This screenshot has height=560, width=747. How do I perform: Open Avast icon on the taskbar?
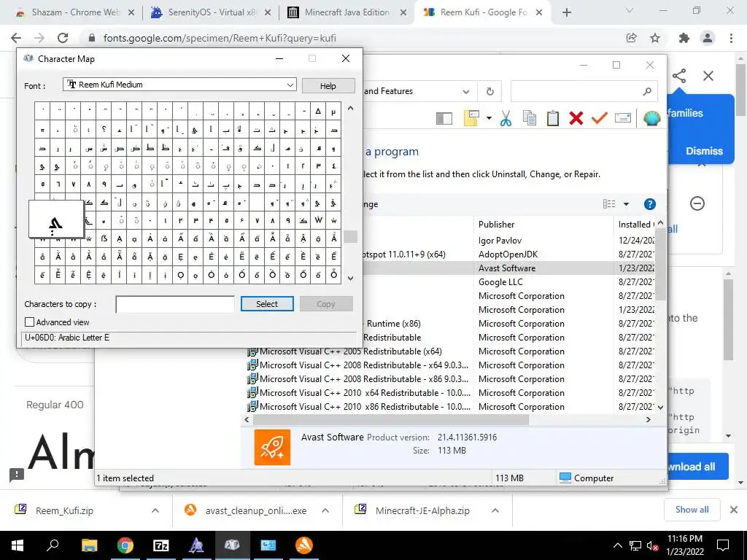(x=304, y=545)
